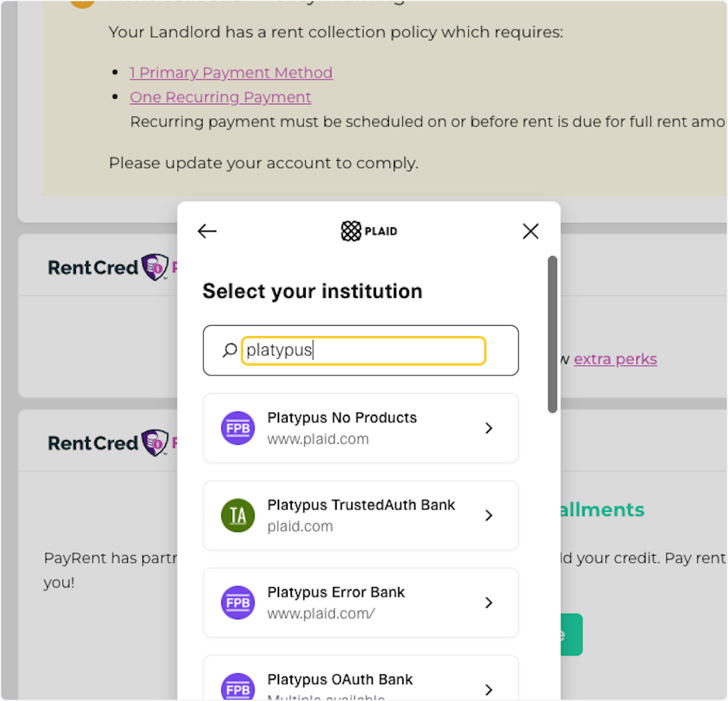Click the Plaid dialog vertical scrollbar
The image size is (728, 701).
552,334
